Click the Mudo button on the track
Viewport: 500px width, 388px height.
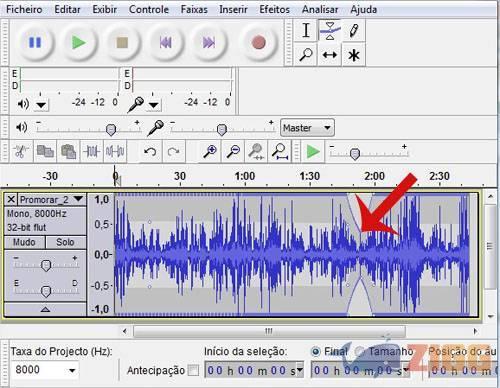point(24,242)
